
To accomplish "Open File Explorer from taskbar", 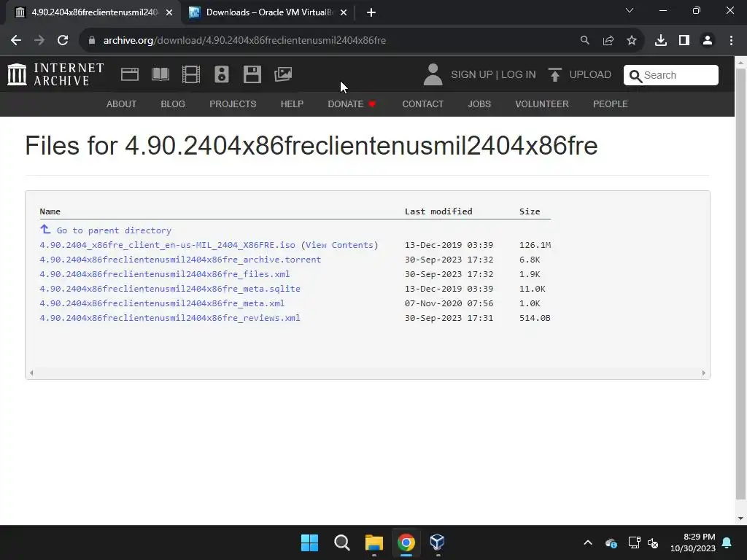I will pyautogui.click(x=374, y=542).
